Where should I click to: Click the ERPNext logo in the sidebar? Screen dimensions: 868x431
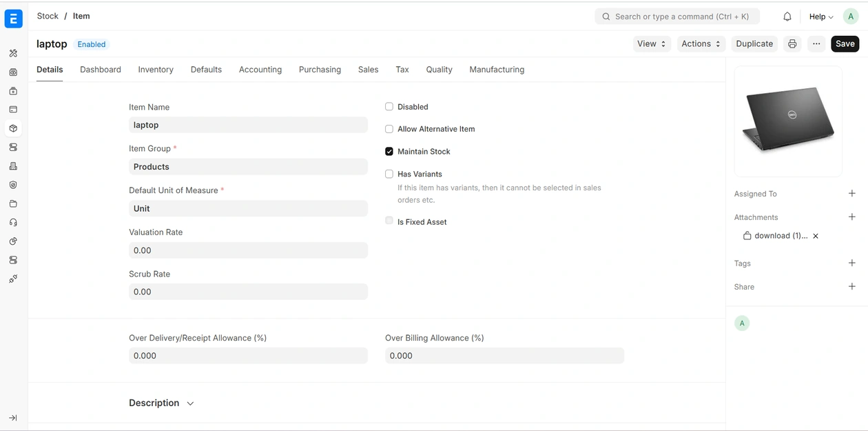pos(13,19)
